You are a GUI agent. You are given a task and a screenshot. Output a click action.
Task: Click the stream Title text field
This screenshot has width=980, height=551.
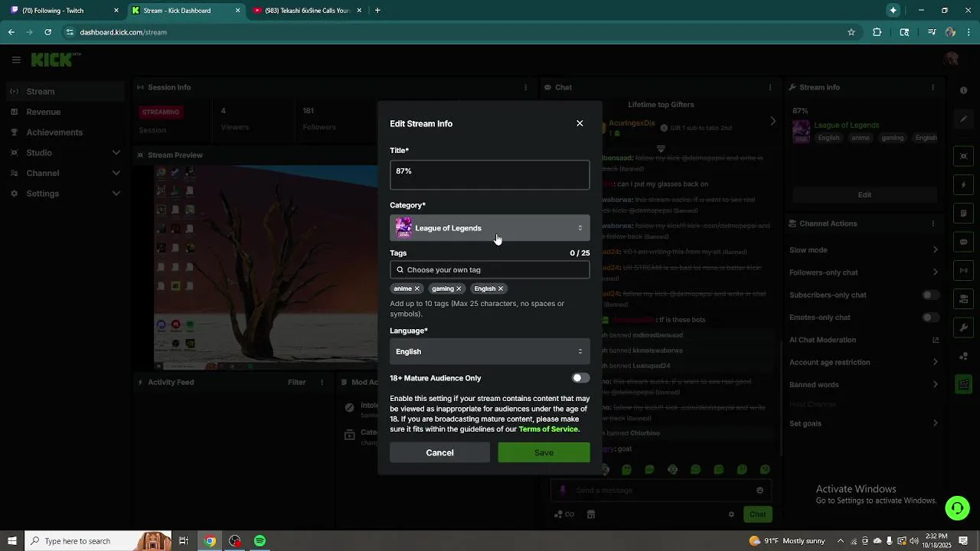[490, 175]
